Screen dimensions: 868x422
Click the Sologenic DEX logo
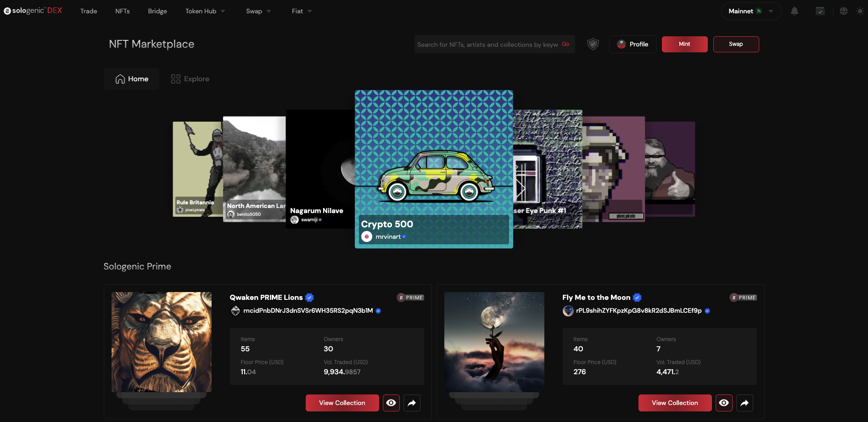point(33,11)
